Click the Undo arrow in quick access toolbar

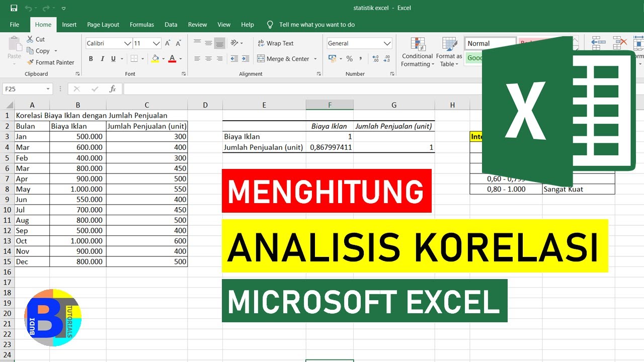pos(28,8)
